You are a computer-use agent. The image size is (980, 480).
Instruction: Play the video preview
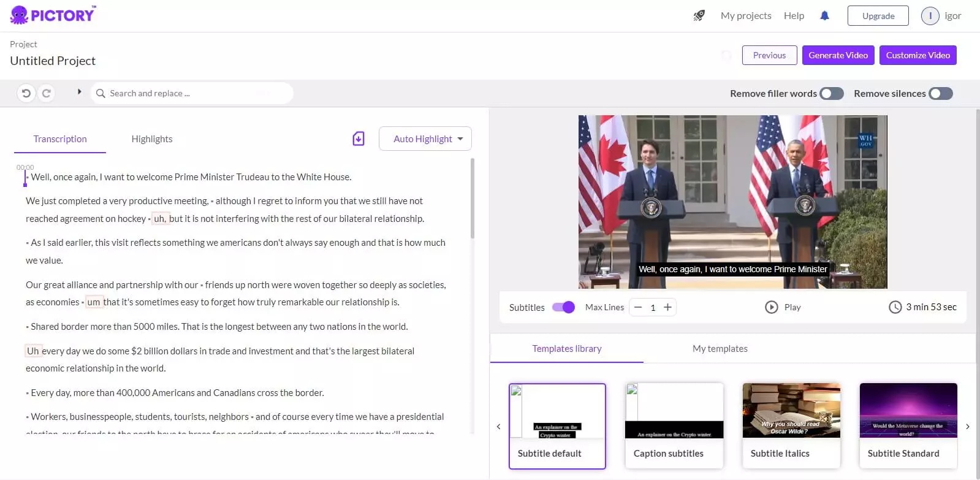pyautogui.click(x=783, y=307)
